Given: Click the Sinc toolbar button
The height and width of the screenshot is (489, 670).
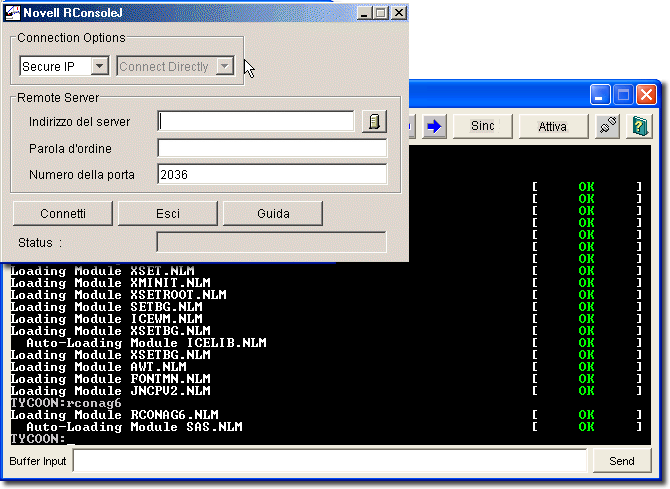Looking at the screenshot, I should [x=482, y=126].
